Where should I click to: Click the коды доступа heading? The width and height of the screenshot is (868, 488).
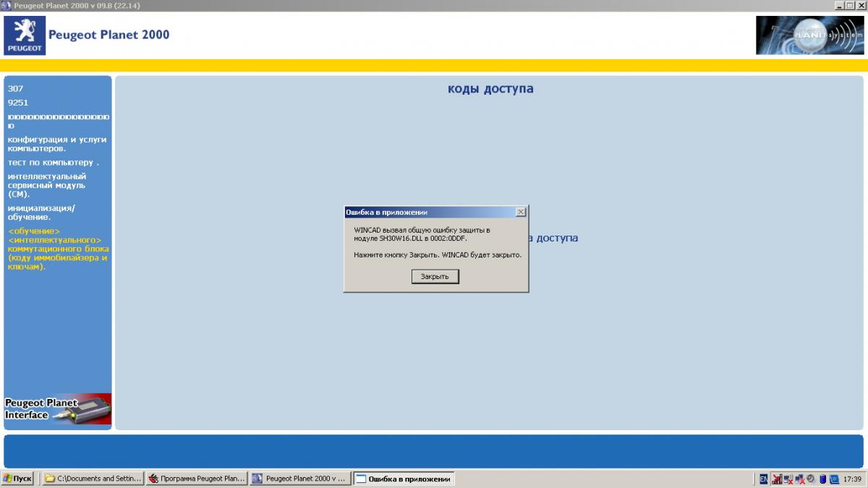[x=490, y=89]
